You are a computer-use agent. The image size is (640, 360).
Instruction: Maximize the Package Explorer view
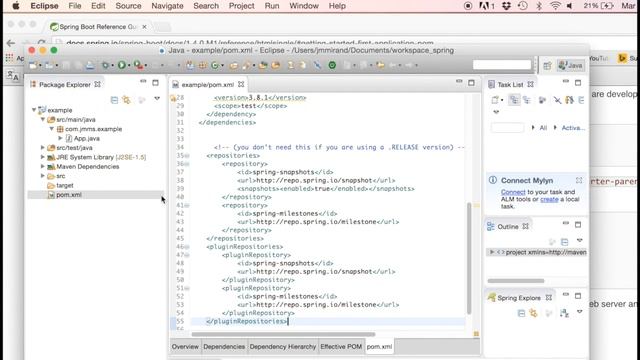(x=156, y=83)
